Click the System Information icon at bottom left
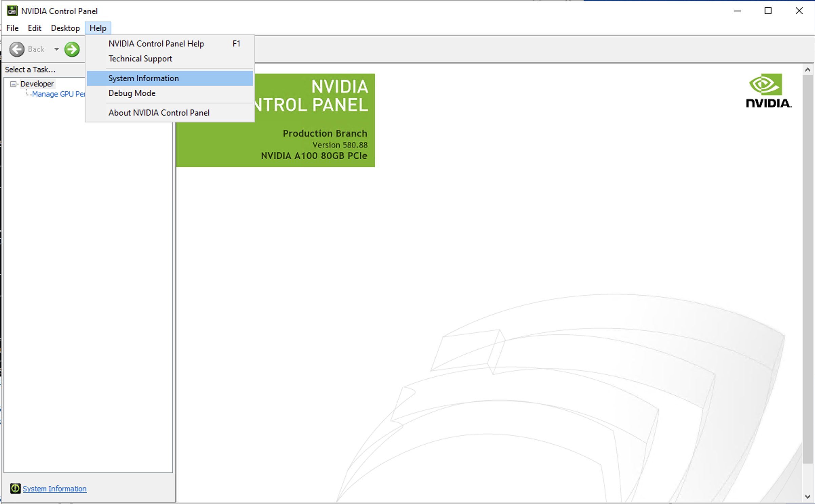815x504 pixels. tap(15, 488)
